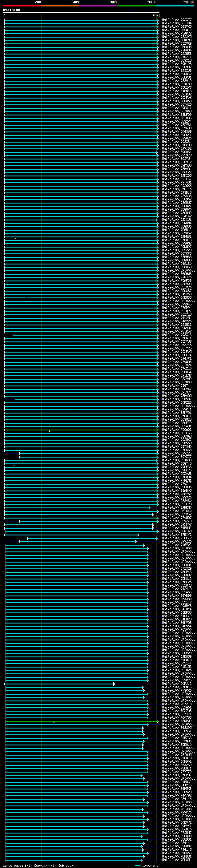Click the UniRef100_B8LFD9 entry
Screen dimensions: 197x868
pos(177,115)
